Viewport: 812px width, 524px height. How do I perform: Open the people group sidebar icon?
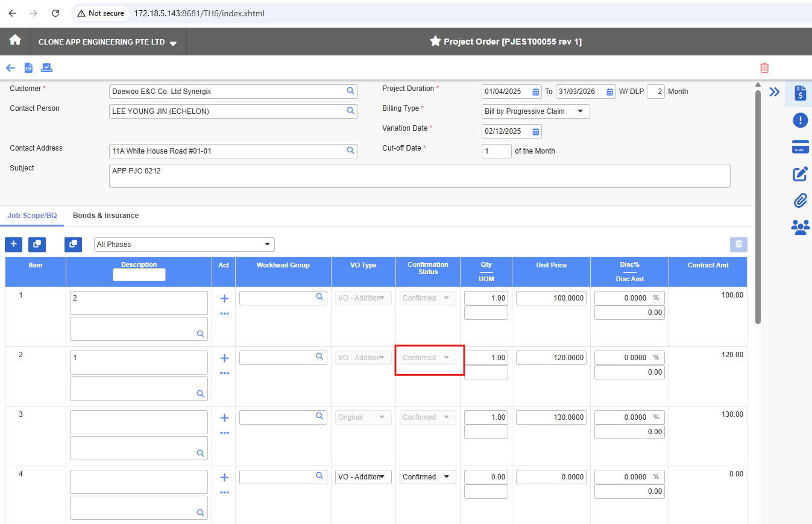(800, 227)
